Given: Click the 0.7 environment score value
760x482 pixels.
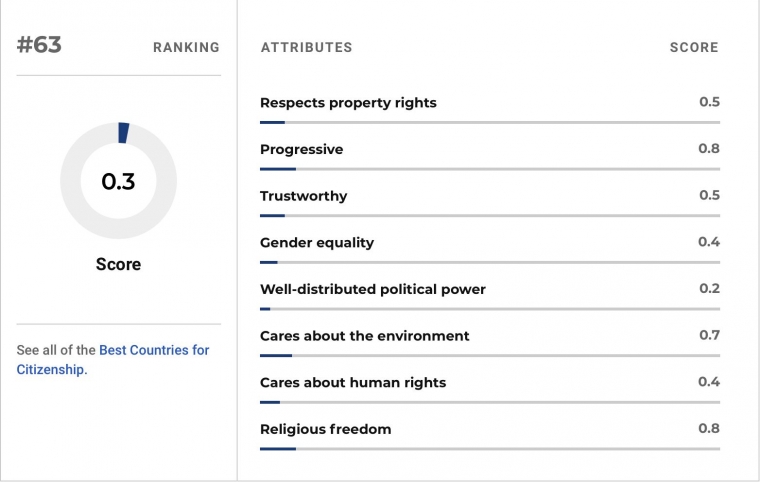Looking at the screenshot, I should 710,335.
